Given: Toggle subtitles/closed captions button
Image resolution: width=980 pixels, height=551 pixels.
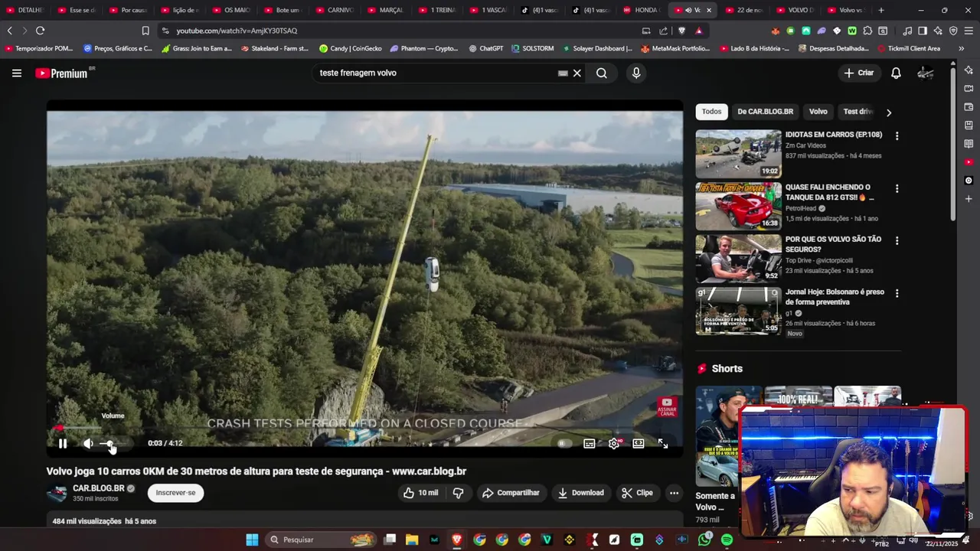Looking at the screenshot, I should tap(590, 444).
